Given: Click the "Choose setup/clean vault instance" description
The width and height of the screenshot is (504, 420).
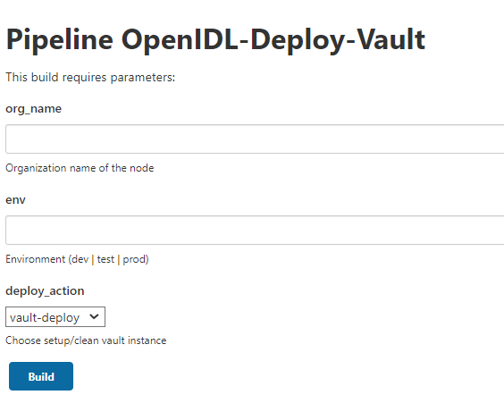Looking at the screenshot, I should (86, 340).
